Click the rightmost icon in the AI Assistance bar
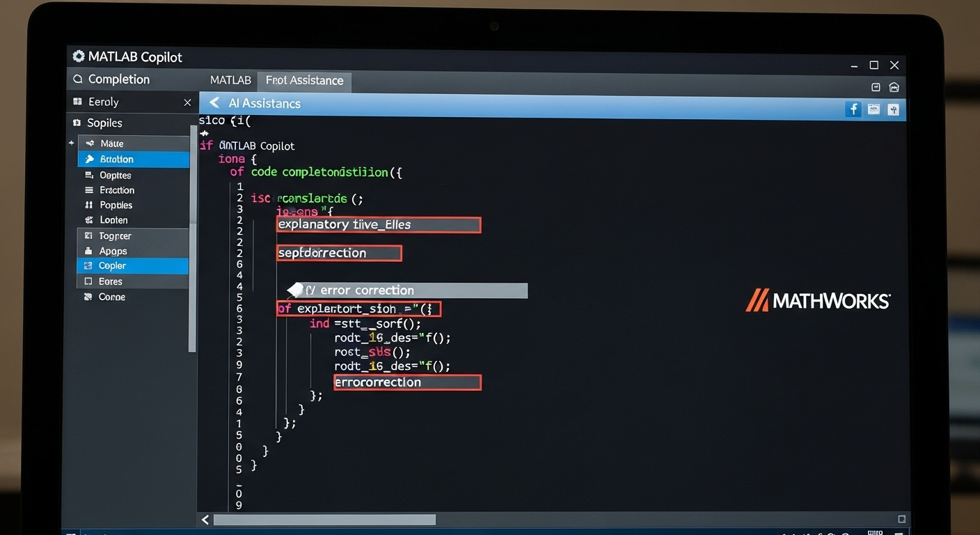The height and width of the screenshot is (535, 980). point(894,109)
